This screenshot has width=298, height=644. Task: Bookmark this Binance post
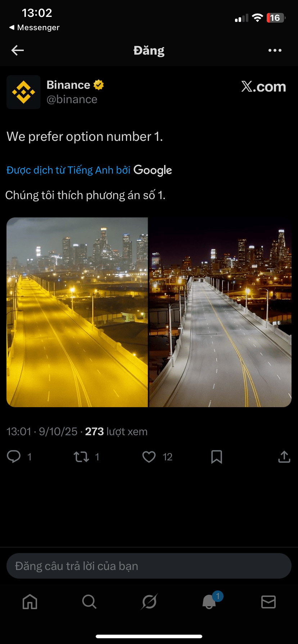[x=217, y=457]
